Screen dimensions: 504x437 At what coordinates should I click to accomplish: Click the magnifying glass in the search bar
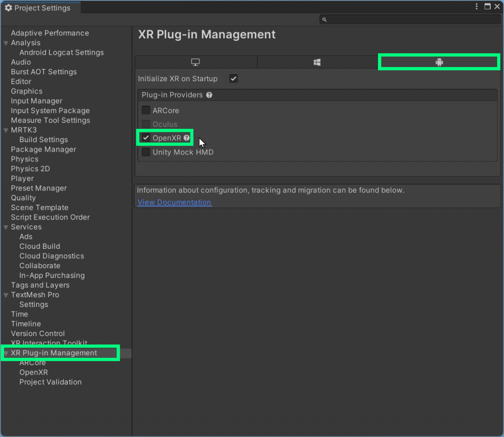point(325,19)
